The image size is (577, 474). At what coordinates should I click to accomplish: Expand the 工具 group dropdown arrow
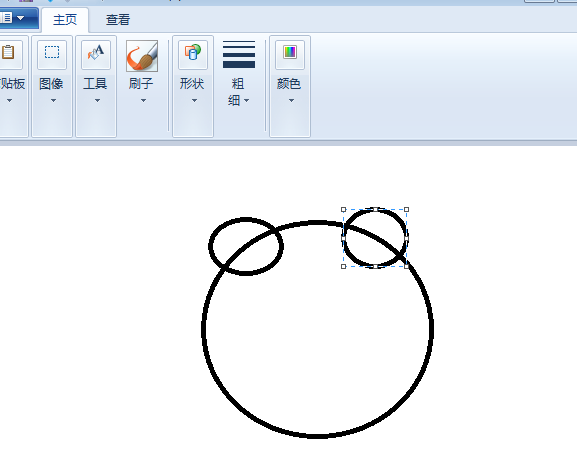(97, 100)
